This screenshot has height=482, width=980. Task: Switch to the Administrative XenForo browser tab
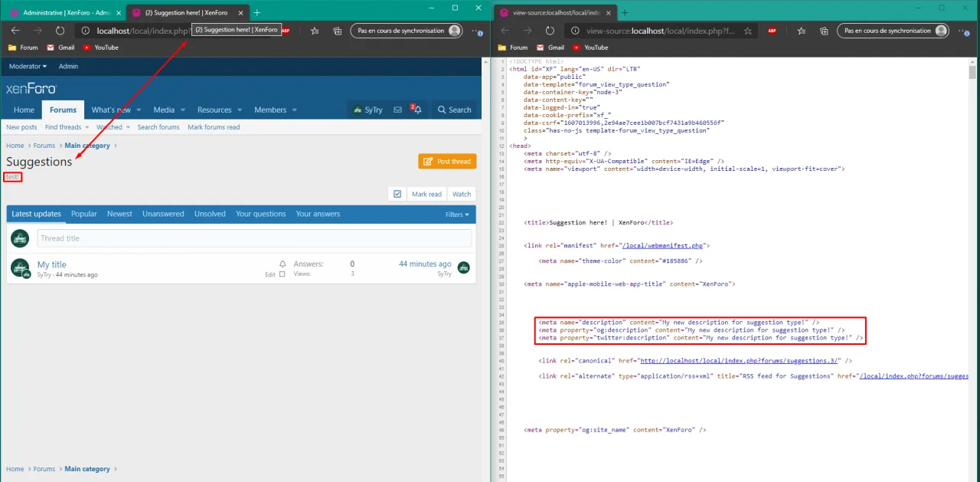click(x=63, y=13)
